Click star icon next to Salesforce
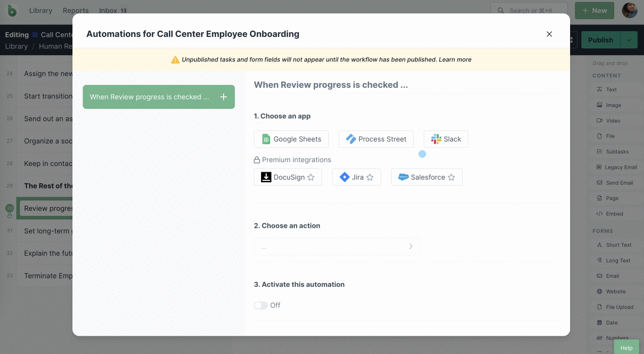 452,177
